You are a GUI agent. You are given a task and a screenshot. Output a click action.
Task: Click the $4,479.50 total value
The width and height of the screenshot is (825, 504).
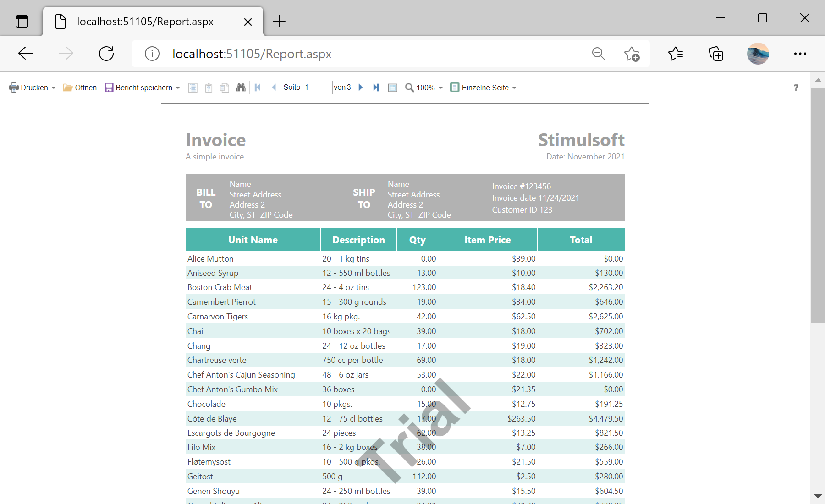(606, 419)
